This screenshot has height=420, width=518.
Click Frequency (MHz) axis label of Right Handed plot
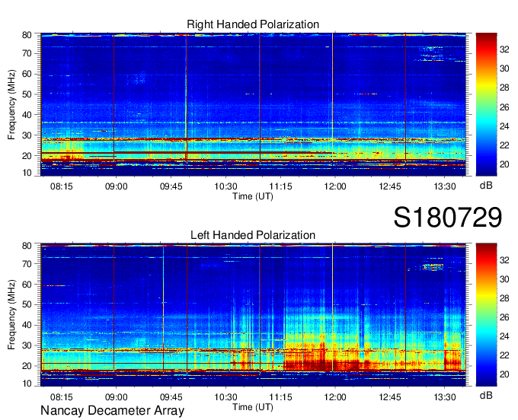(11, 104)
